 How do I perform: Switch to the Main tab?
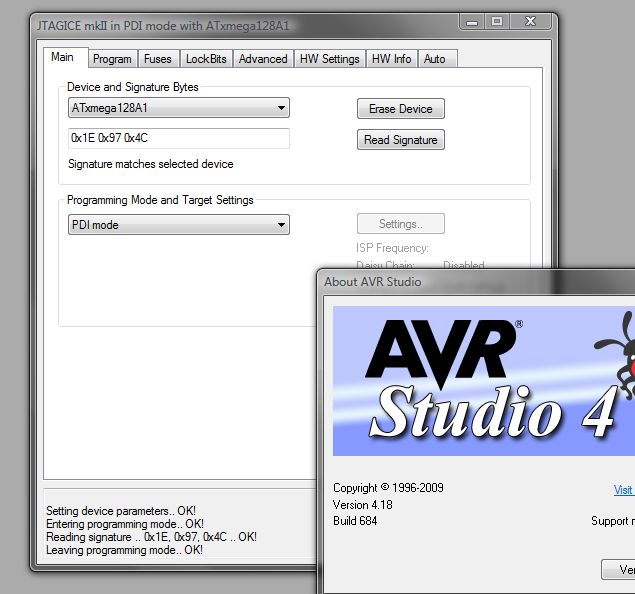coord(65,57)
